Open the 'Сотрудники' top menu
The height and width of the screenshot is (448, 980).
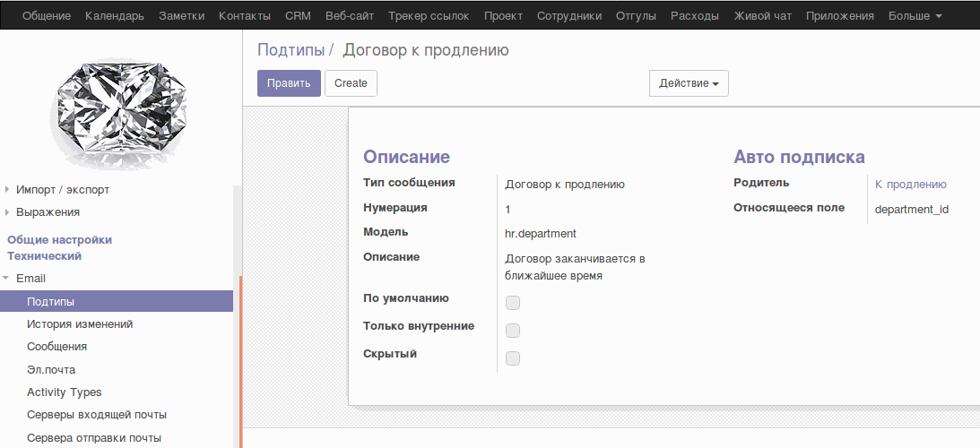click(569, 16)
